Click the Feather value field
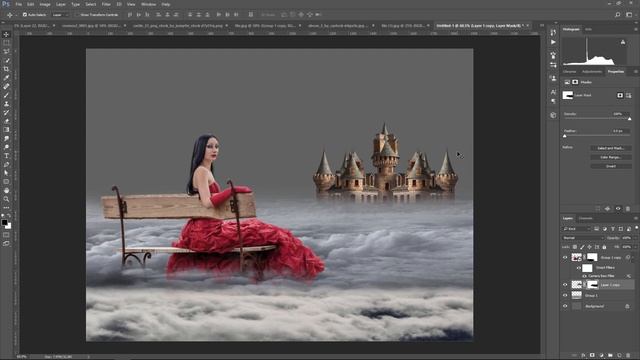The image size is (640, 360). click(618, 131)
